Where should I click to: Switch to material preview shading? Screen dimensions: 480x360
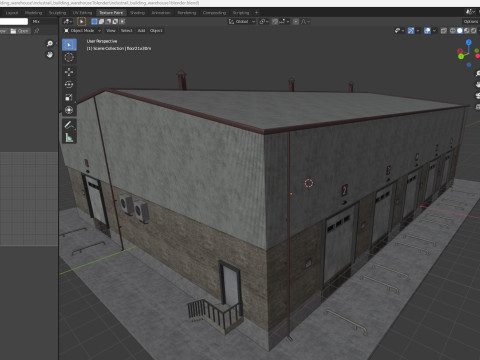467,31
